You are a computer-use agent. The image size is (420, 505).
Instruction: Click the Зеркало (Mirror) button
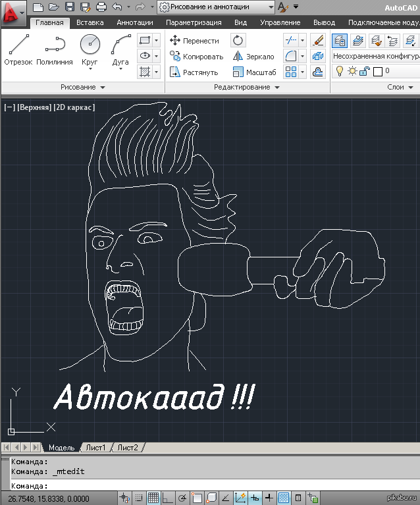pyautogui.click(x=254, y=57)
